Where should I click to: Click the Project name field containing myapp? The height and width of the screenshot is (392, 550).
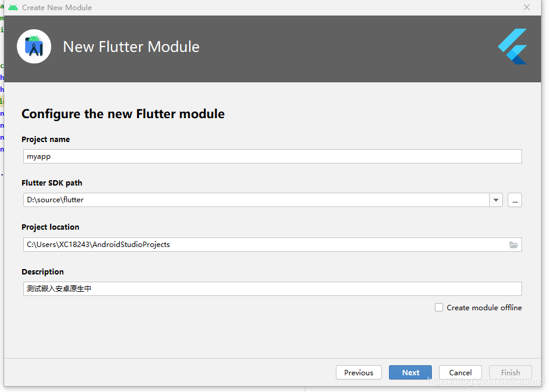273,156
